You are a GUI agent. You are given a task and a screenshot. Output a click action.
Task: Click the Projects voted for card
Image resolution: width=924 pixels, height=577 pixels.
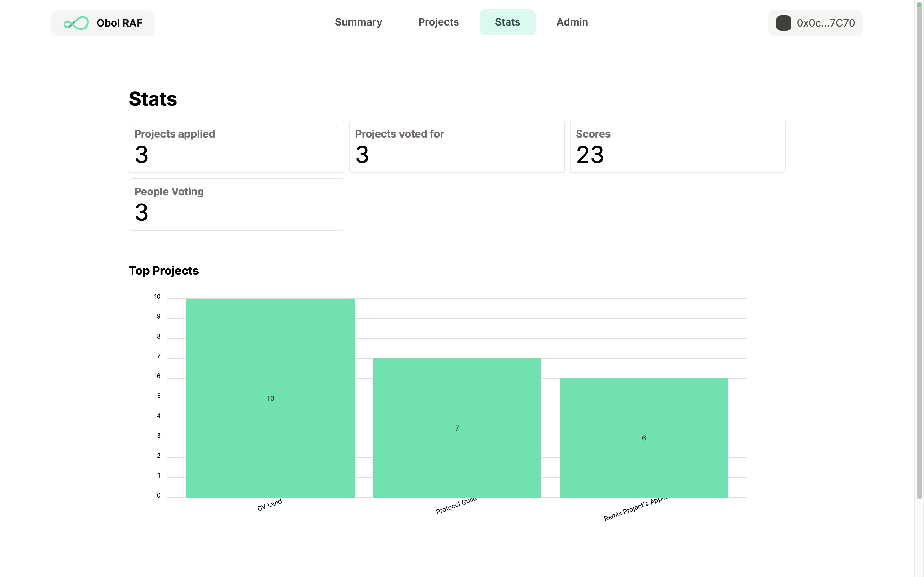tap(457, 147)
